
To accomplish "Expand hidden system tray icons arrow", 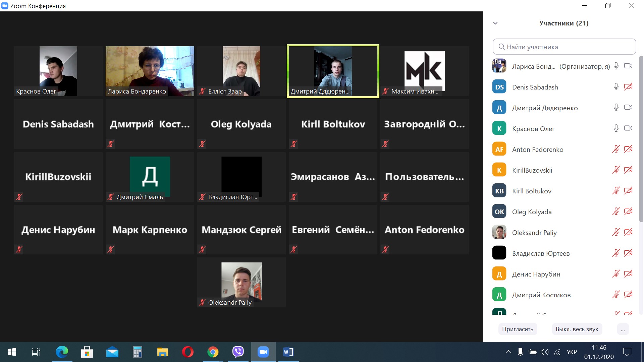I will point(508,352).
